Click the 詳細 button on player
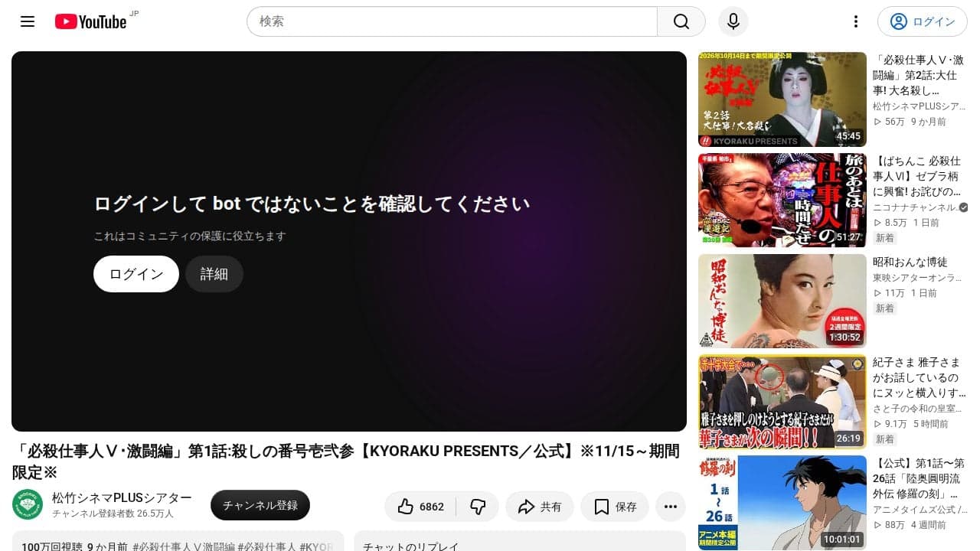The image size is (980, 551). point(214,274)
